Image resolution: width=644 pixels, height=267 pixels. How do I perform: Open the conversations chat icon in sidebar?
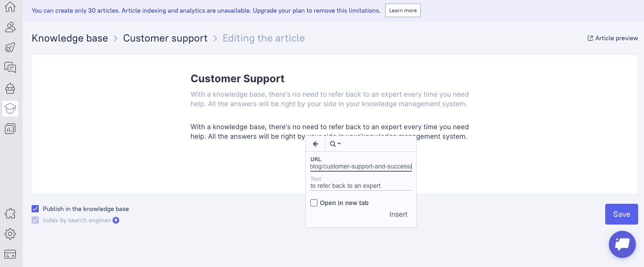point(10,68)
